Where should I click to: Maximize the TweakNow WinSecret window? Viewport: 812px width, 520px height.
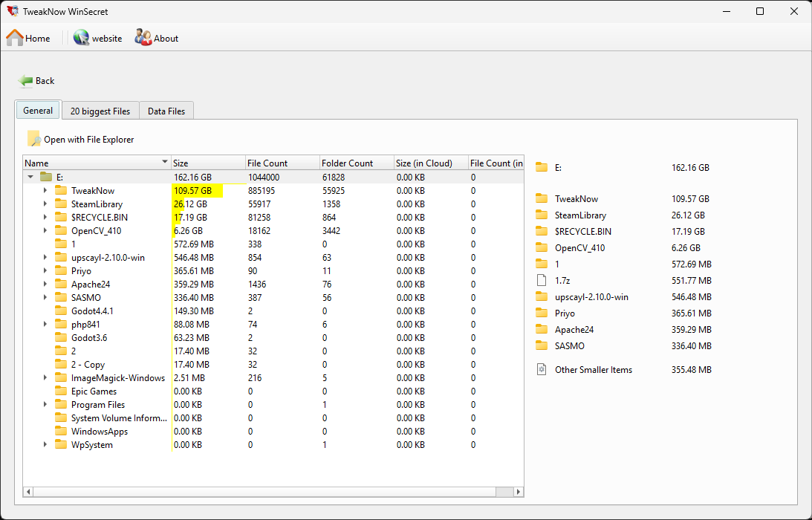tap(760, 11)
